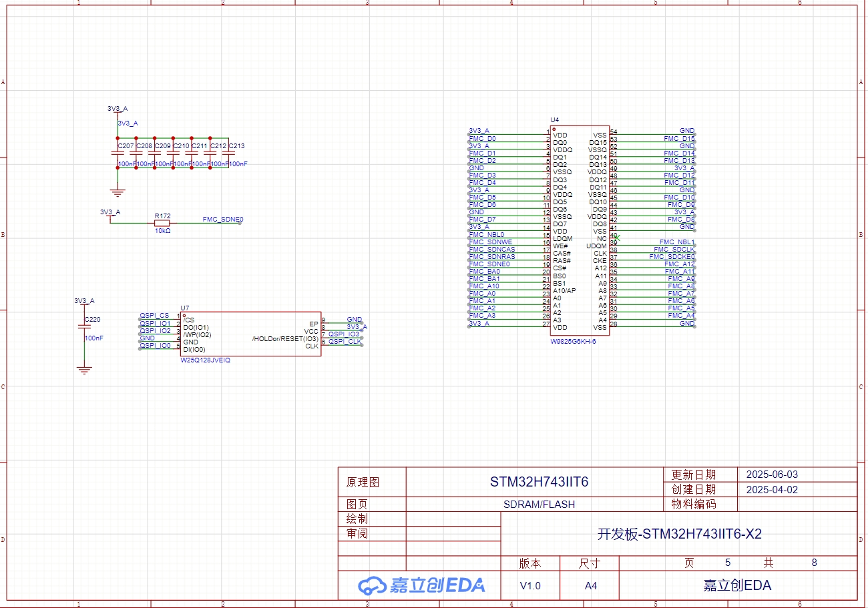Click the FMC_A10 net label
The image size is (868, 608).
(x=483, y=286)
